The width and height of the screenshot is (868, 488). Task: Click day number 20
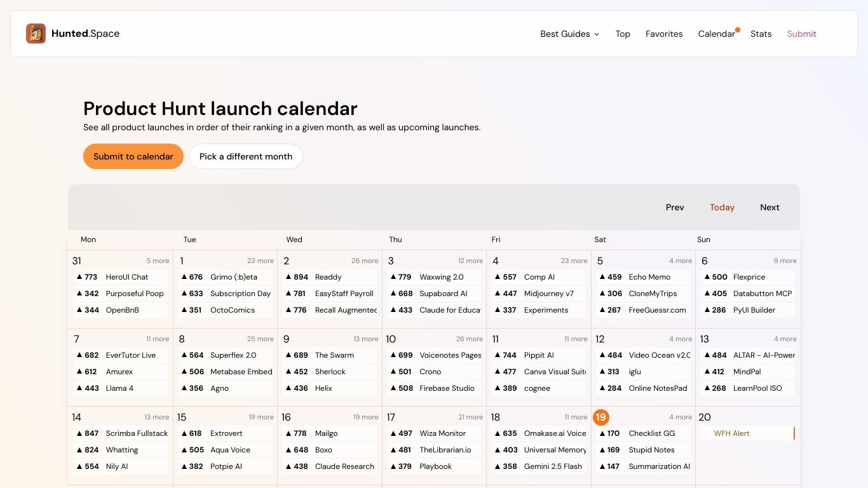pyautogui.click(x=705, y=417)
